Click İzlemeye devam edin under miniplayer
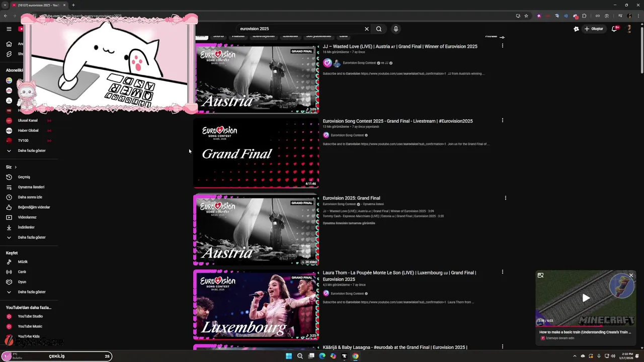 (x=560, y=338)
